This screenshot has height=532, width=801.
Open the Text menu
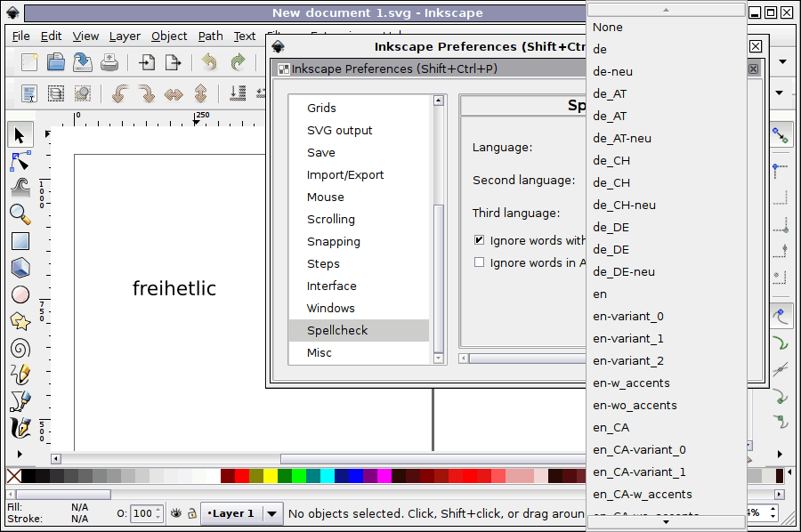coord(245,36)
